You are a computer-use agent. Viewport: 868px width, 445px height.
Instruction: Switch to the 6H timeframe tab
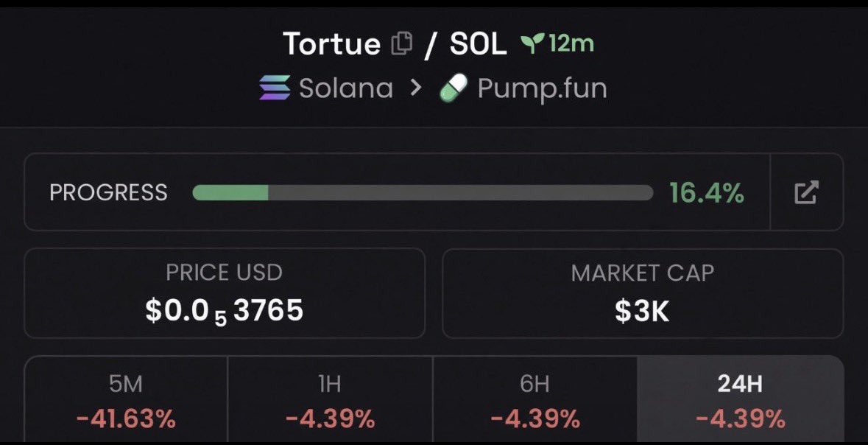(535, 399)
